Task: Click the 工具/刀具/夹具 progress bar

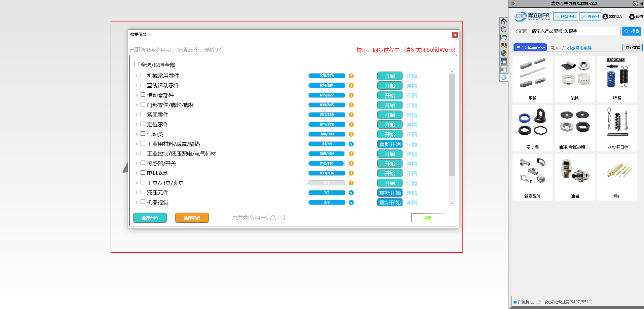Action: point(327,183)
